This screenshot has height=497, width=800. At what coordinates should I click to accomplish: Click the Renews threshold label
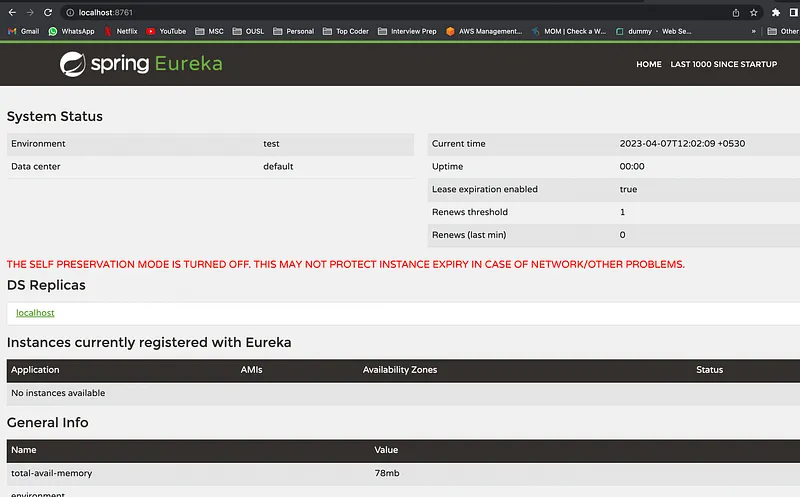[x=470, y=212]
